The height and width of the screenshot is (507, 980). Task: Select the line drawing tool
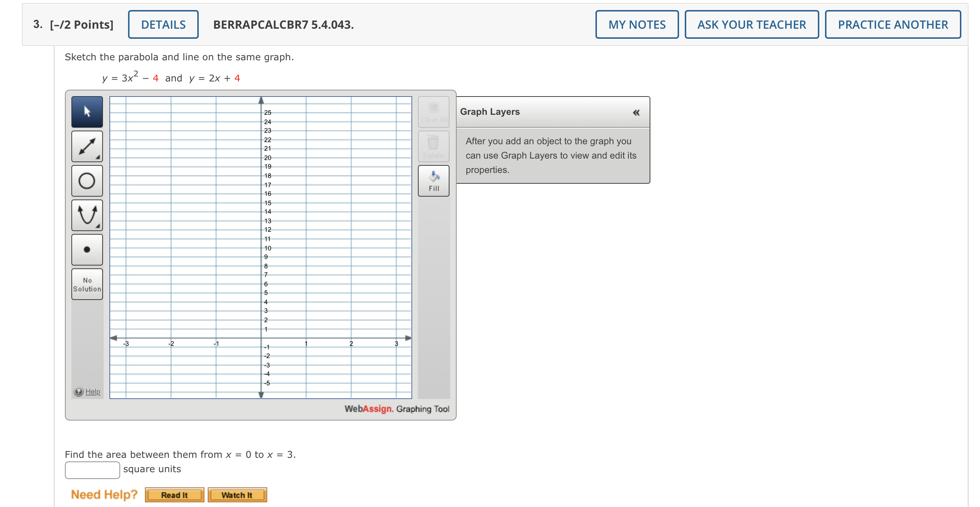coord(87,146)
